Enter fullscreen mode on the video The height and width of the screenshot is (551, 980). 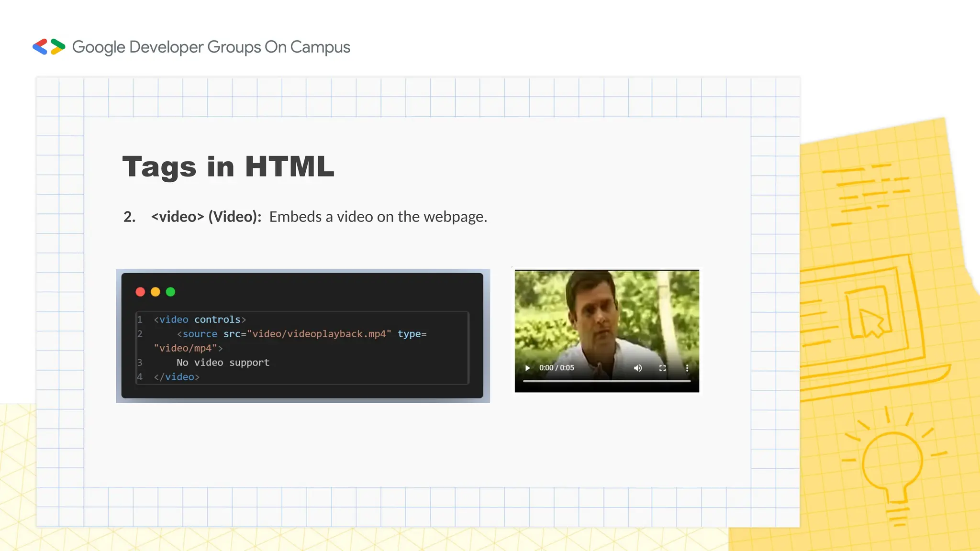pyautogui.click(x=662, y=368)
